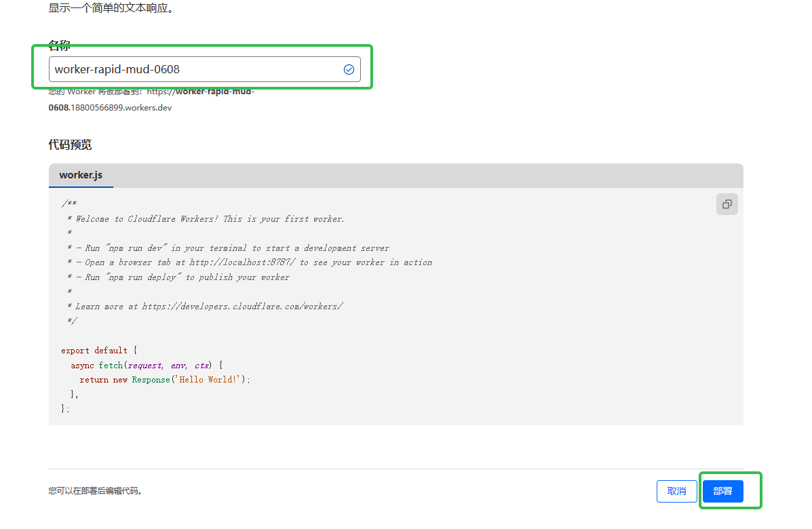Viewport: 812px width, 529px height.
Task: Click the 名称 field label
Action: click(x=60, y=45)
